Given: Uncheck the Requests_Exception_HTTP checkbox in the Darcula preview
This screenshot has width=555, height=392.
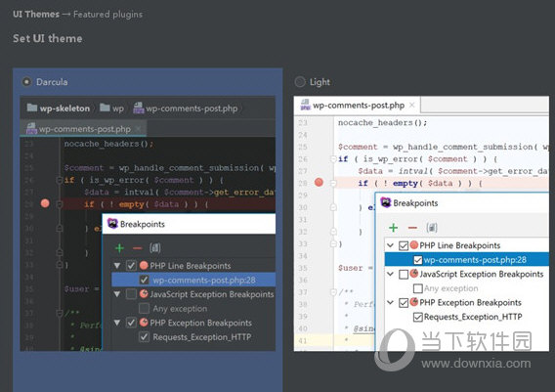Looking at the screenshot, I should 144,336.
